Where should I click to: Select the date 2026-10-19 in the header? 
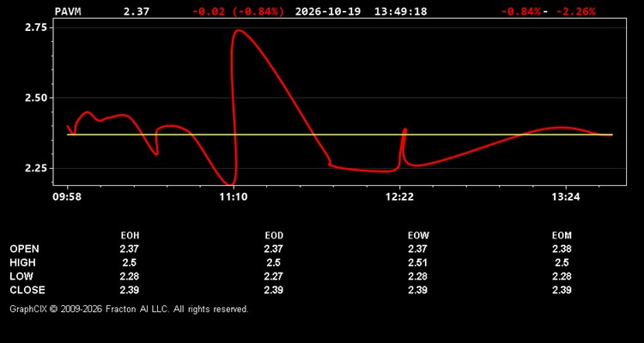(328, 11)
